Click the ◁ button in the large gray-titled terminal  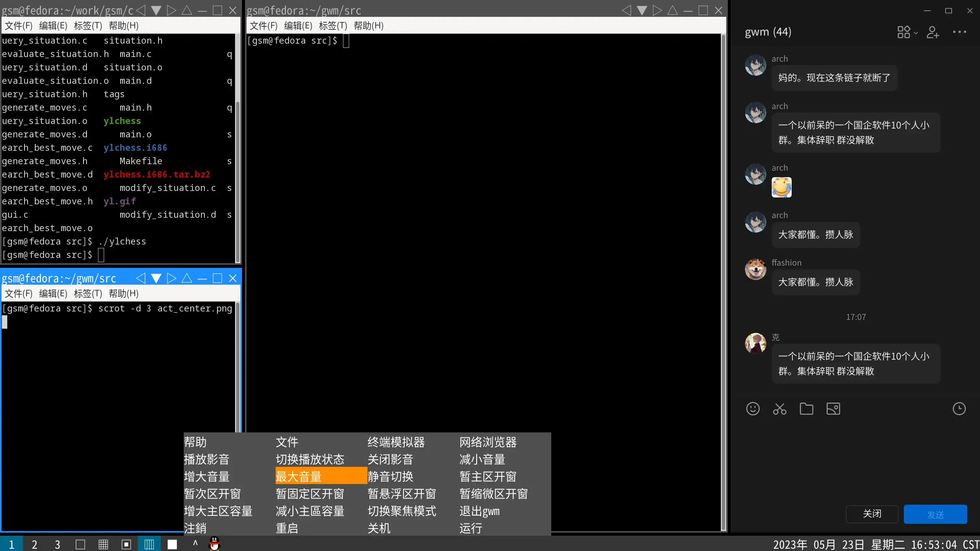pyautogui.click(x=627, y=10)
